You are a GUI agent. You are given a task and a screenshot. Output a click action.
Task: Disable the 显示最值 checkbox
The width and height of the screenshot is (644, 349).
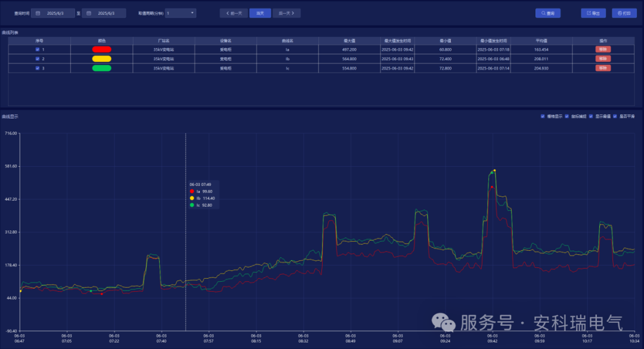[x=590, y=116]
